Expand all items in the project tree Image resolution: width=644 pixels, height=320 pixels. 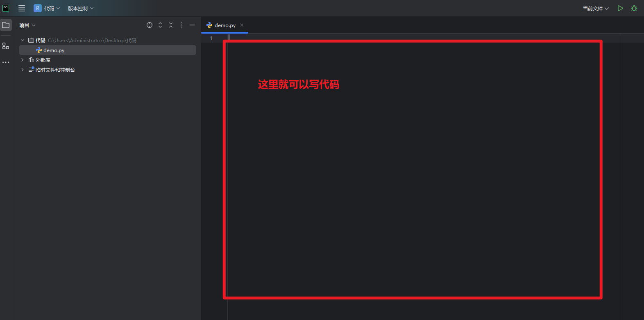click(160, 25)
